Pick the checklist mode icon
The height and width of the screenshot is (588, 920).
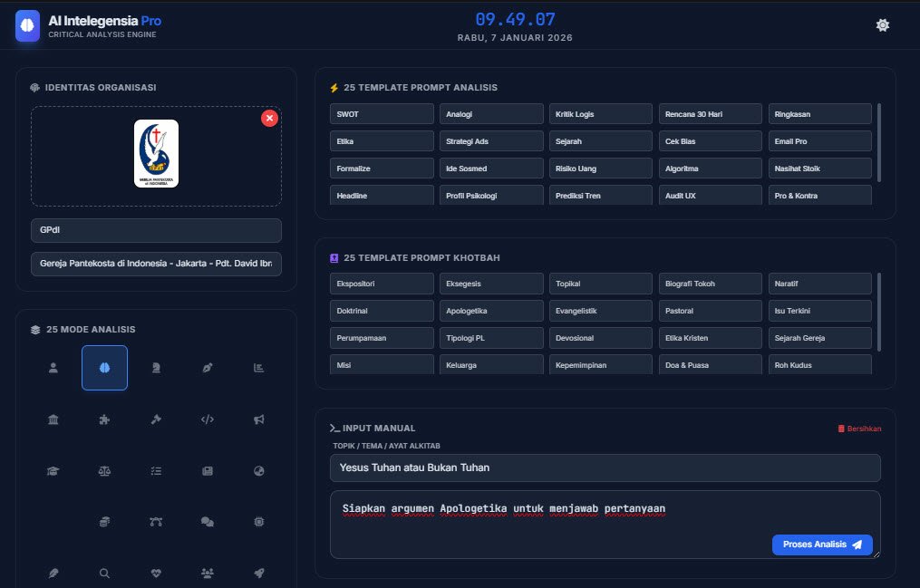(x=156, y=471)
